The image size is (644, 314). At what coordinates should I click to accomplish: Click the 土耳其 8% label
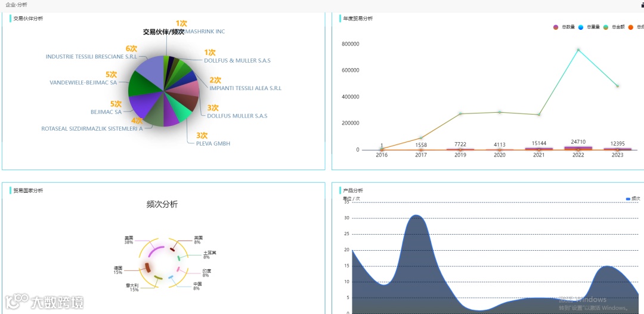209,255
